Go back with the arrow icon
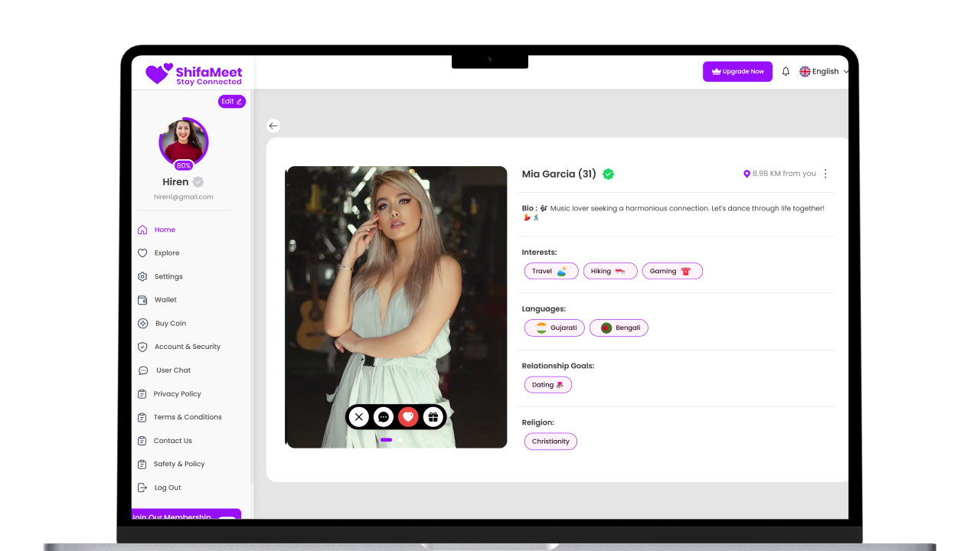The image size is (980, 551). pos(273,126)
